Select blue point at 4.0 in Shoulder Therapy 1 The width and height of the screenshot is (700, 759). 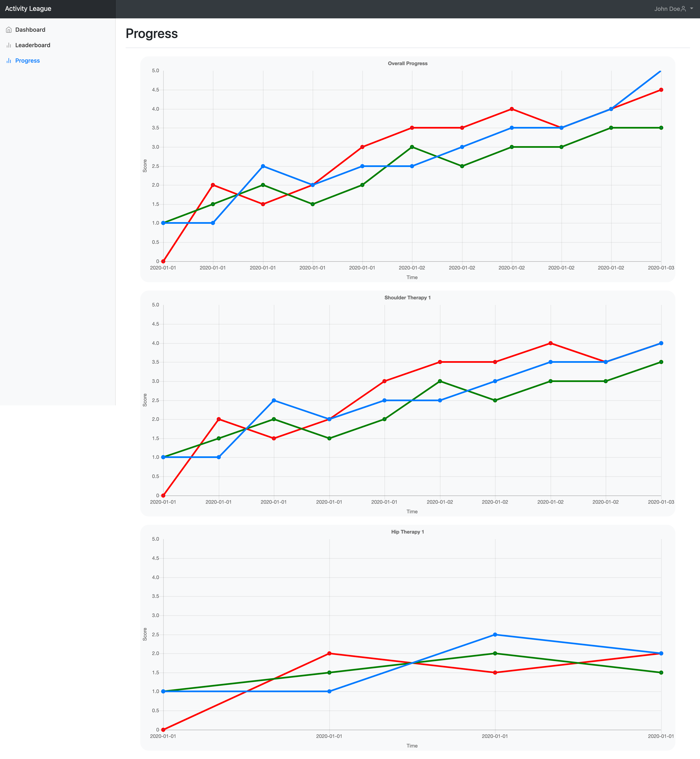pos(661,343)
